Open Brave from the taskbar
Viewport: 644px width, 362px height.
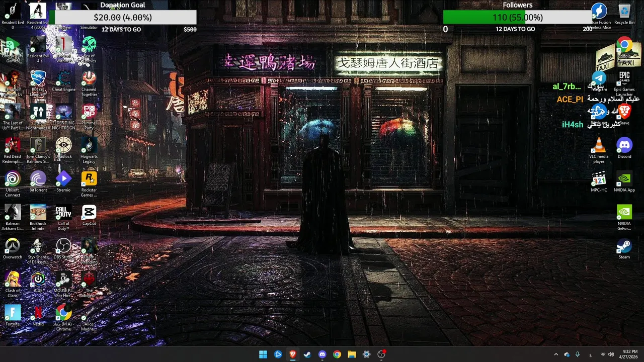(x=292, y=354)
